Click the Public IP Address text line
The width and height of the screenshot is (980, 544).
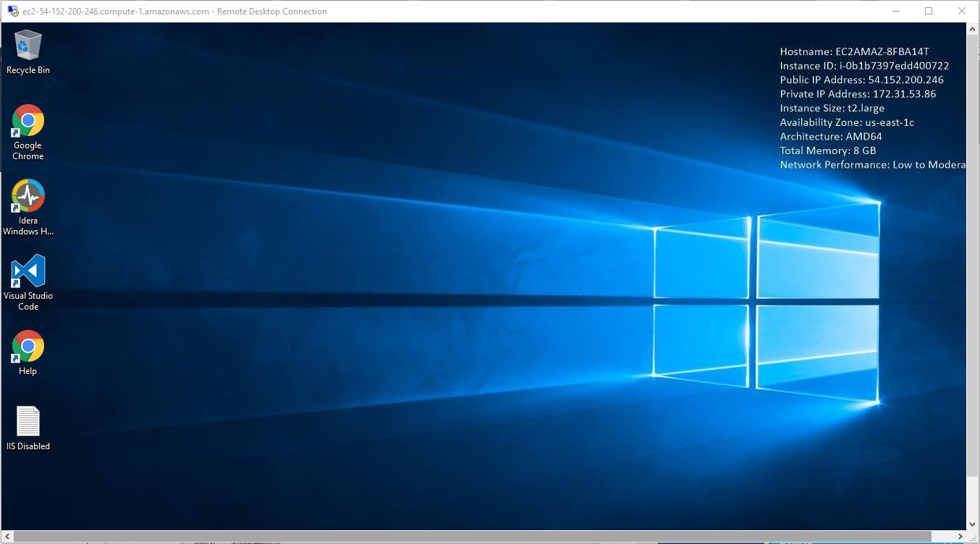pos(861,80)
